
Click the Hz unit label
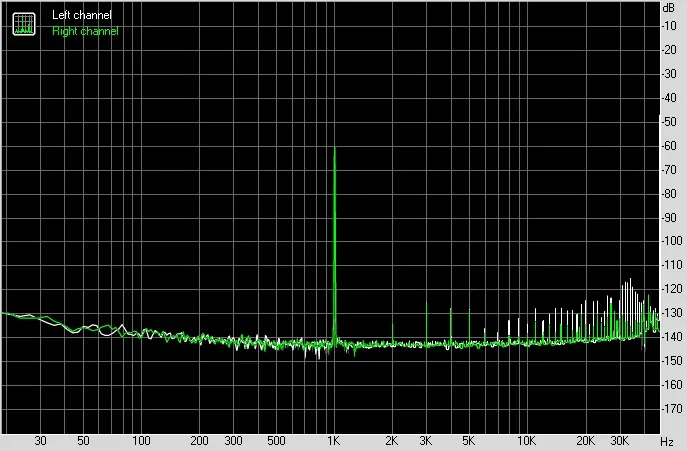[667, 441]
